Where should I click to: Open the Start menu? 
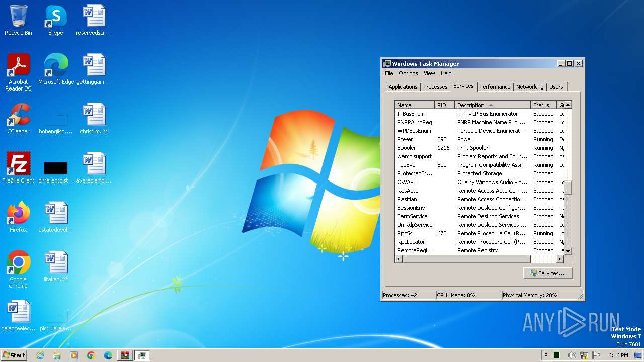pyautogui.click(x=14, y=355)
